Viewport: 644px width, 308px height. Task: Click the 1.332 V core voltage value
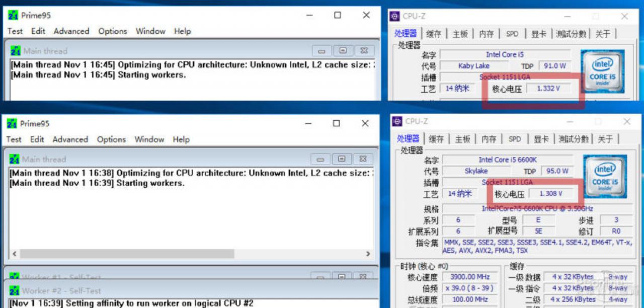pyautogui.click(x=549, y=89)
